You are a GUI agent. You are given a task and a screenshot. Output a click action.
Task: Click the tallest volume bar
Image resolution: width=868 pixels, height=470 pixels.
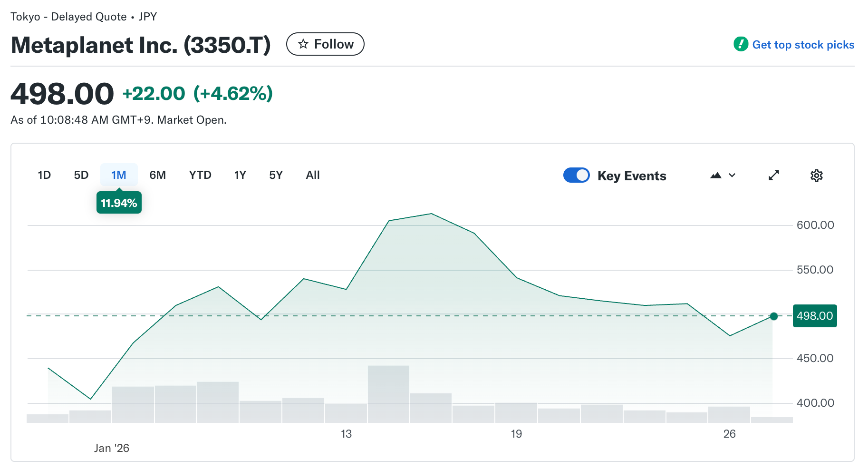388,394
